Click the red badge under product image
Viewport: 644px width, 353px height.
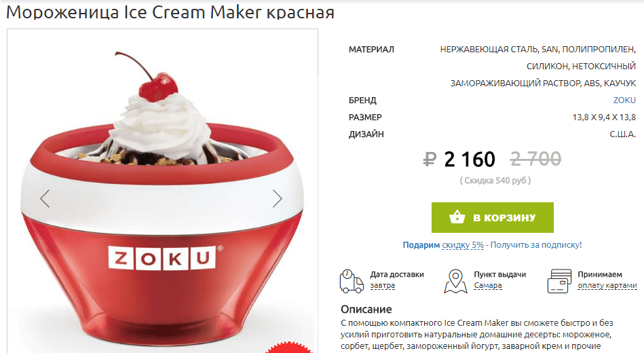click(x=288, y=348)
